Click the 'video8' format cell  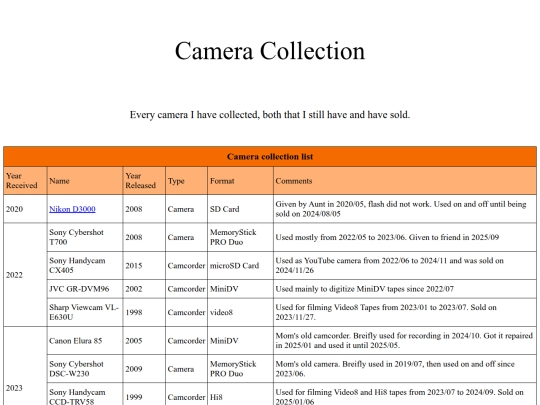point(240,312)
